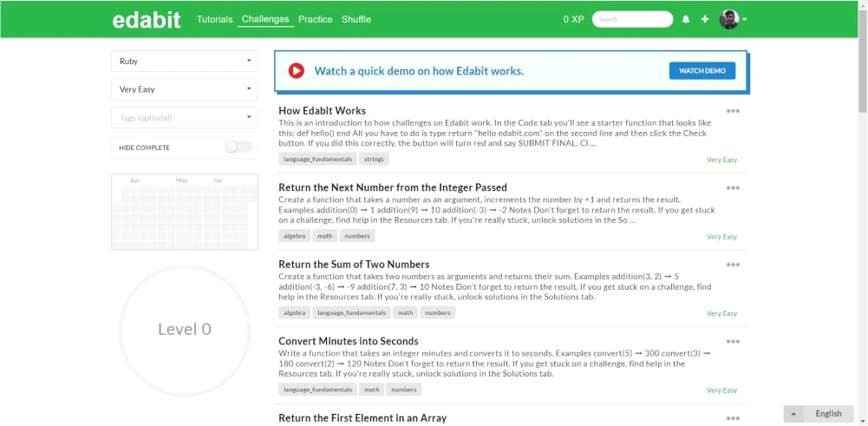Click the plus icon in header
Image resolution: width=868 pixels, height=426 pixels.
pos(705,19)
